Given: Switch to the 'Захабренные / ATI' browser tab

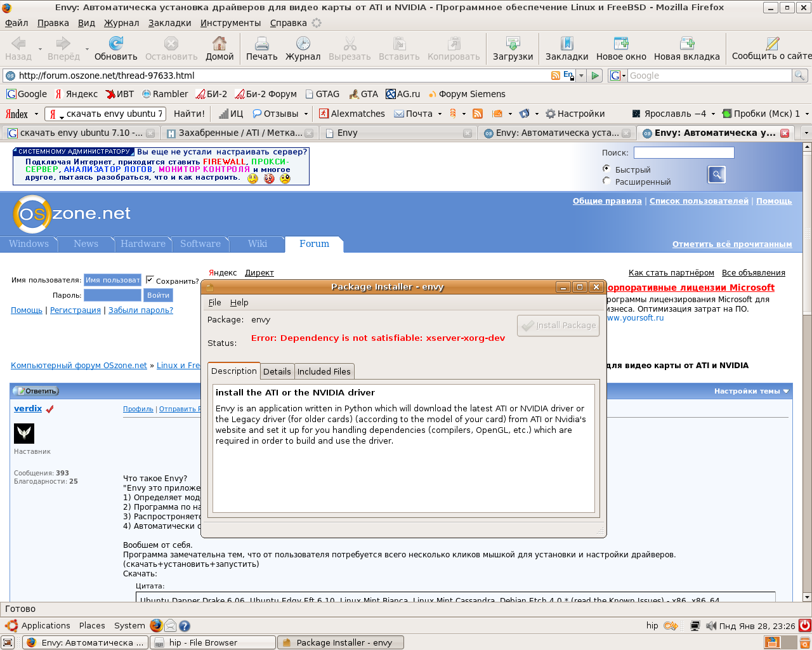Looking at the screenshot, I should click(239, 133).
